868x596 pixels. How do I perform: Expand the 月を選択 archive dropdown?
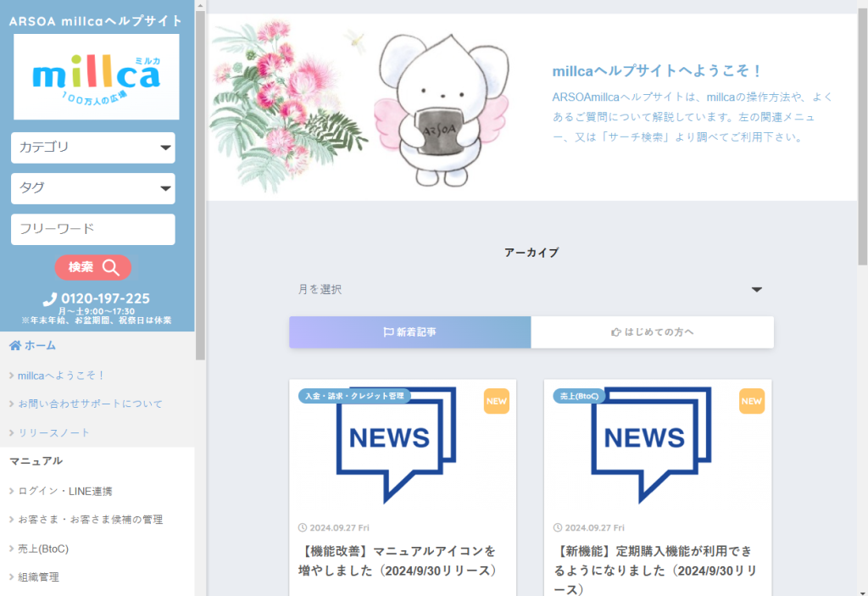point(531,290)
